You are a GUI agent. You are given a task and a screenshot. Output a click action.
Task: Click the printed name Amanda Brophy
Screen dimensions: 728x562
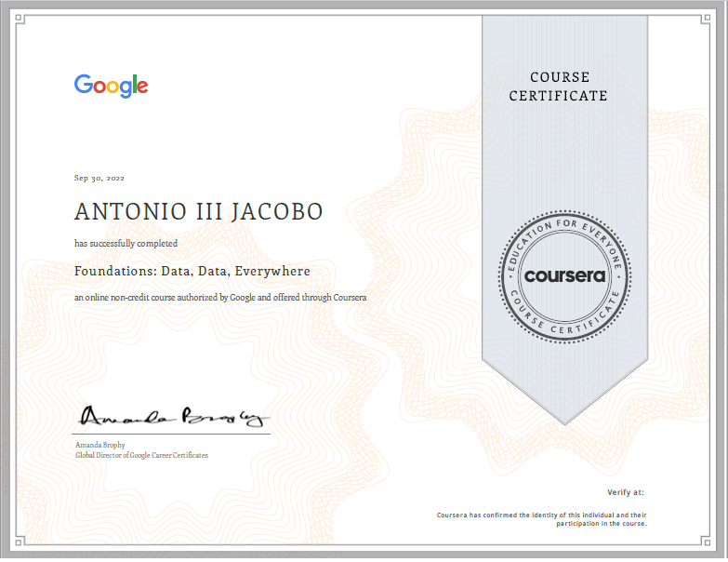(x=100, y=445)
